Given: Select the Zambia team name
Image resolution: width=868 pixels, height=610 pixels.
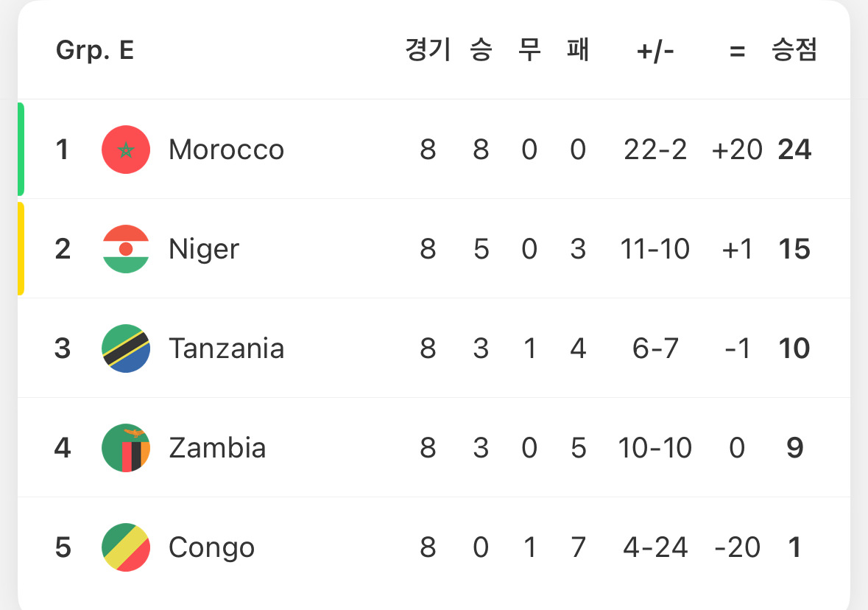Looking at the screenshot, I should [217, 448].
